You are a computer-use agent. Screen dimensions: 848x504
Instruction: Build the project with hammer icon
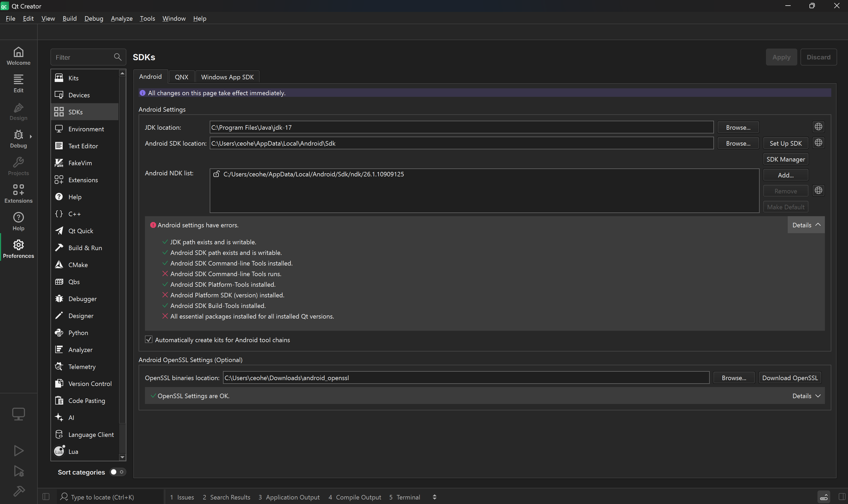coord(19,491)
